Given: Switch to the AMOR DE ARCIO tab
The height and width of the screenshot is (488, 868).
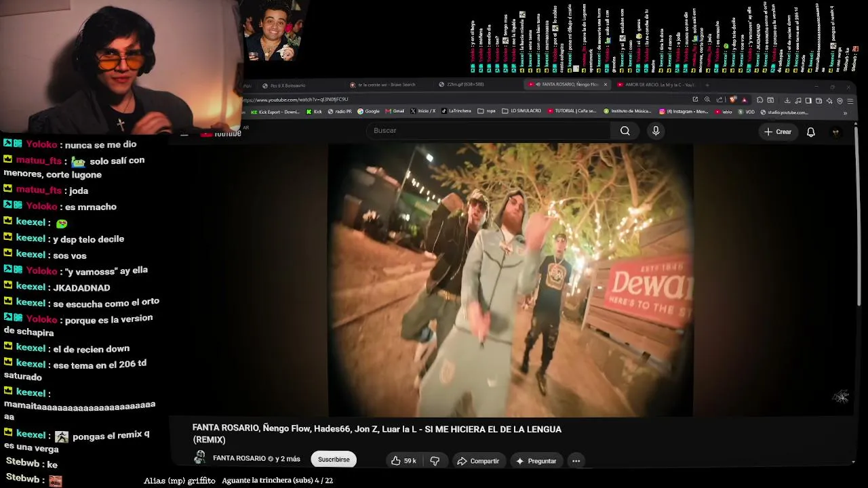Looking at the screenshot, I should 655,85.
